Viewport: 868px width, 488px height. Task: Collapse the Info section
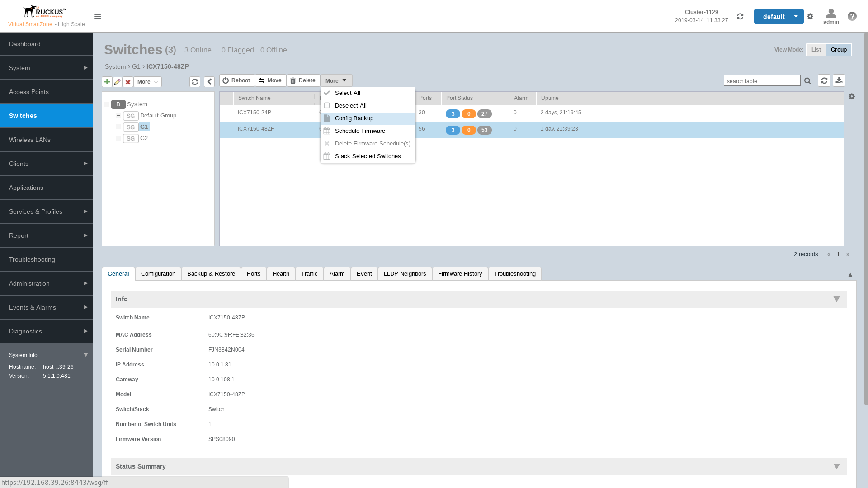pos(836,299)
